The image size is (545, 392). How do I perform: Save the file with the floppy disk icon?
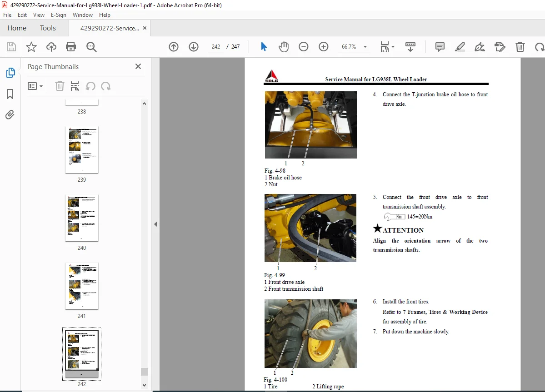(x=11, y=47)
